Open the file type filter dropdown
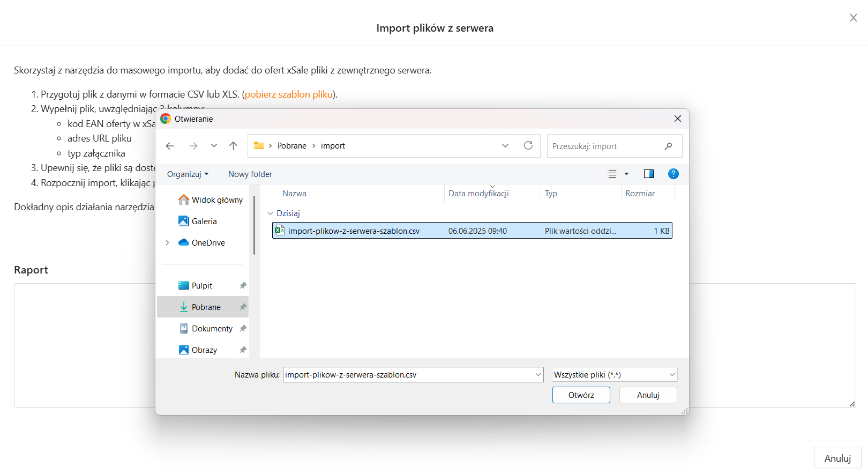 tap(614, 375)
